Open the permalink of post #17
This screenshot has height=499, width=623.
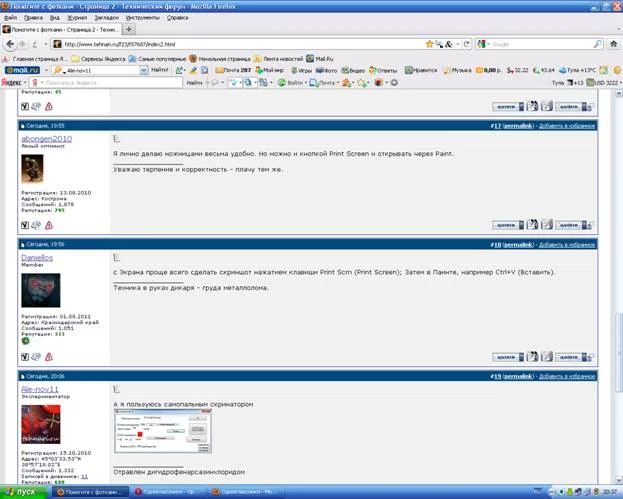(x=518, y=126)
